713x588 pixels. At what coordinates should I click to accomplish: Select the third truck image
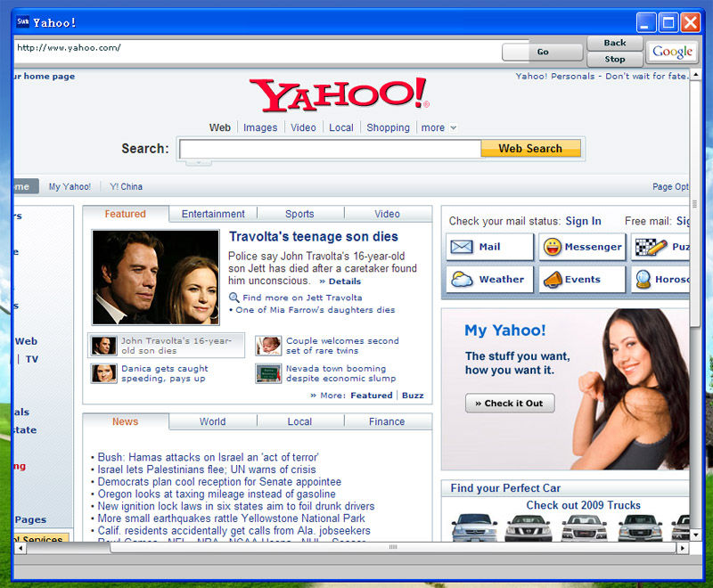[584, 527]
